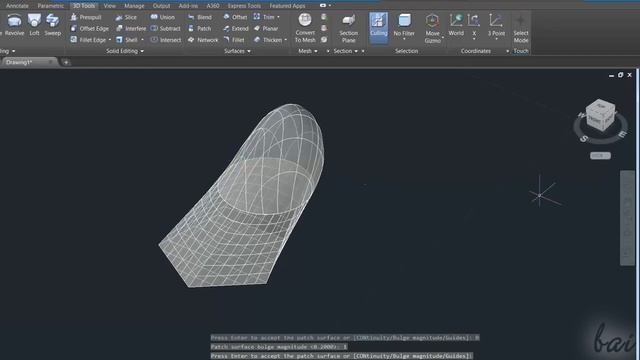The height and width of the screenshot is (360, 640).
Task: Select the Loft tool
Action: click(x=34, y=25)
